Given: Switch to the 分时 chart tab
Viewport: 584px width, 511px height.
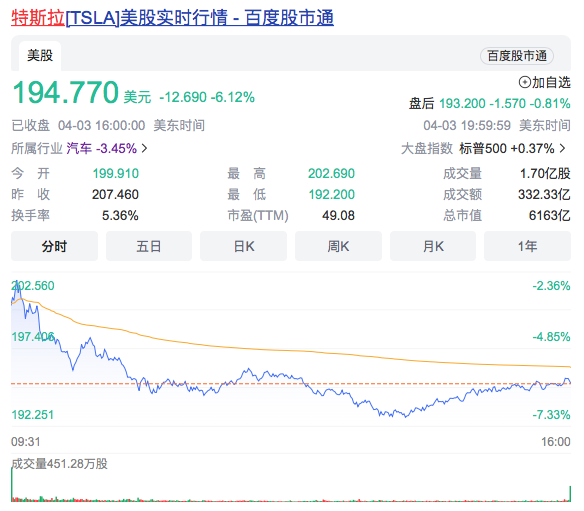Looking at the screenshot, I should pos(54,246).
